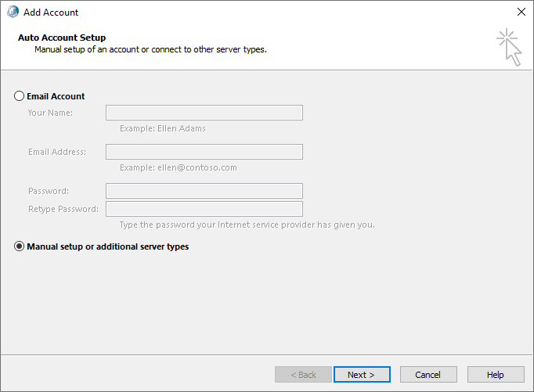
Task: Click the Internet service provider password hint
Action: (247, 225)
